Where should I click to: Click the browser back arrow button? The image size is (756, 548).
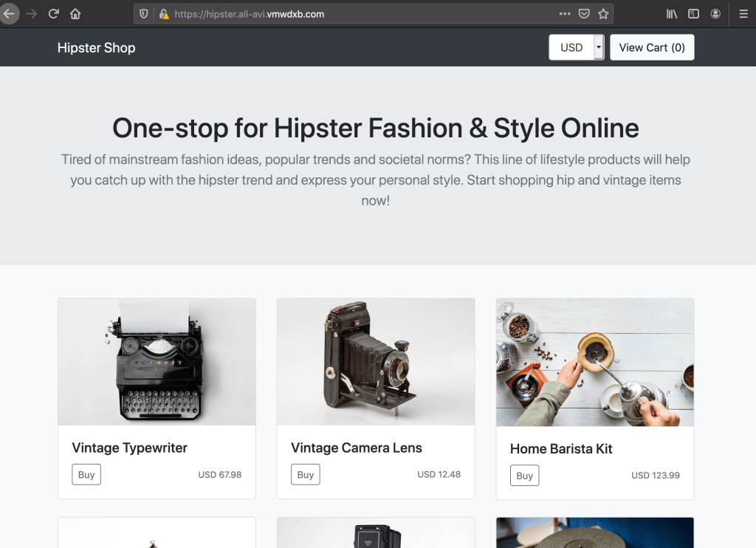coord(9,13)
